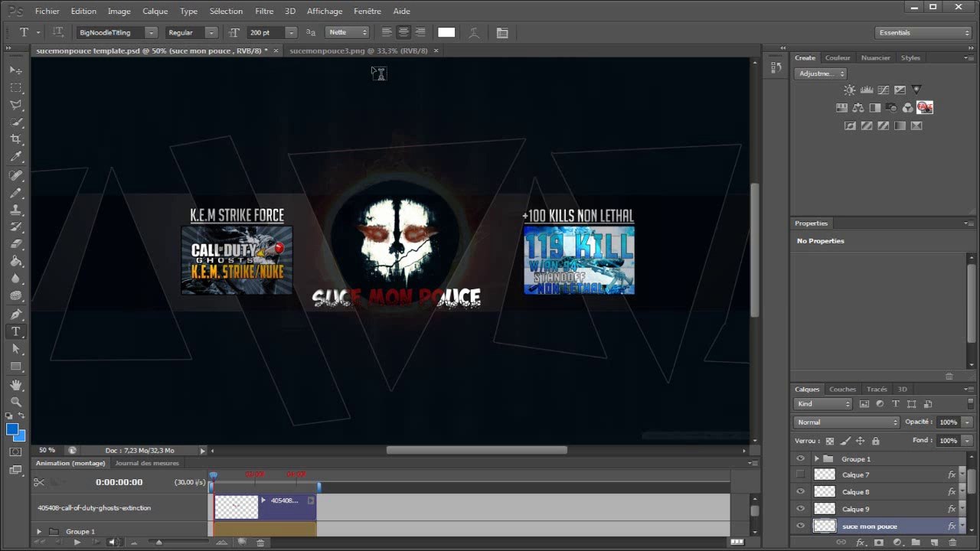Screen dimensions: 980x551
Task: Select the Zoom tool
Action: click(x=15, y=402)
